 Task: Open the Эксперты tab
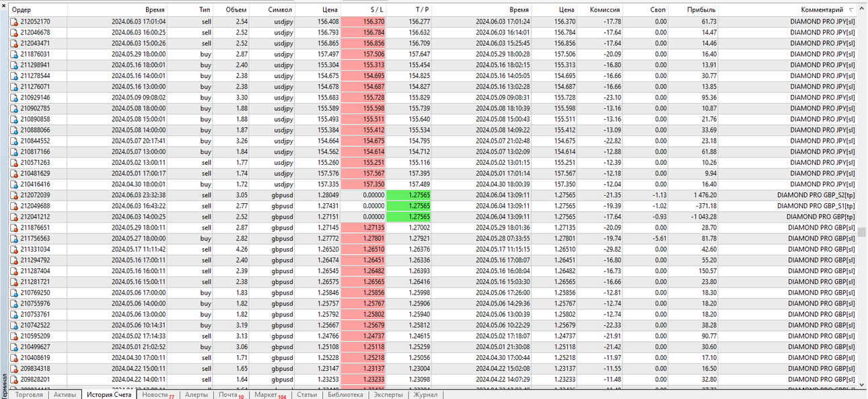[x=388, y=394]
